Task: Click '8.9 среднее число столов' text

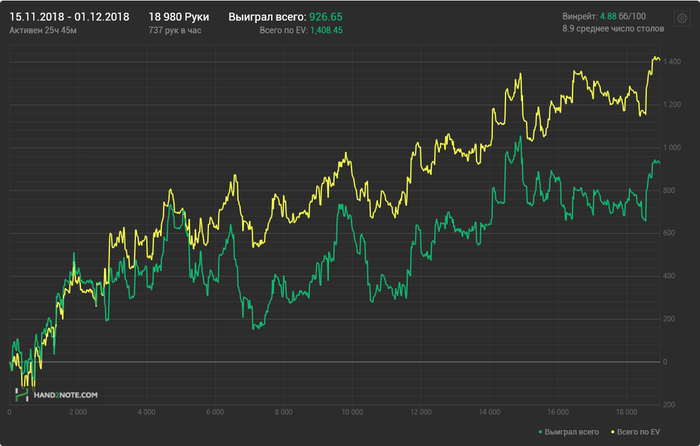Action: point(613,29)
